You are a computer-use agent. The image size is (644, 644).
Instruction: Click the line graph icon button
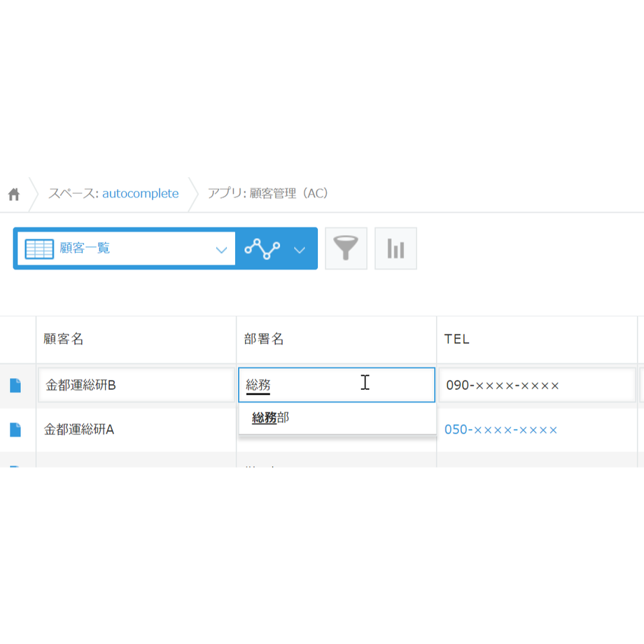[262, 248]
